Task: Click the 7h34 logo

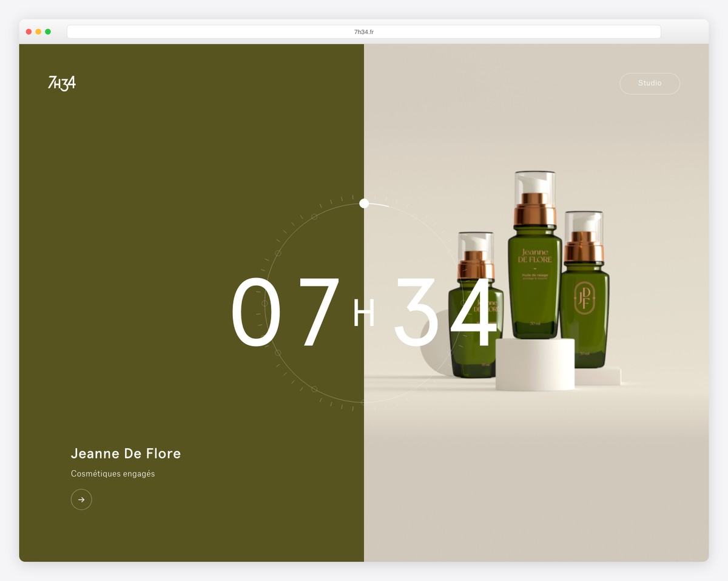Action: [62, 83]
